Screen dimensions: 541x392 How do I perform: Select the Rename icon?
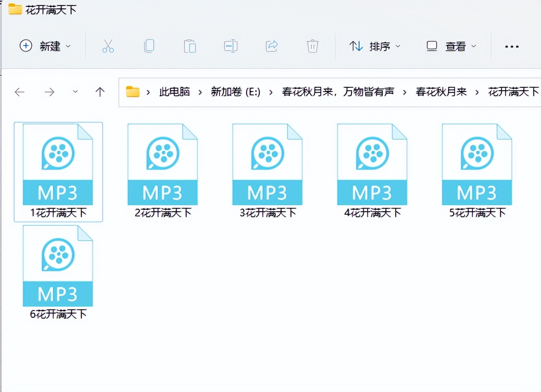[230, 46]
